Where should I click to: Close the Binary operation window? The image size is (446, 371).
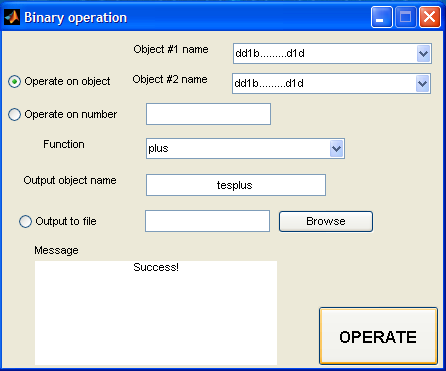click(430, 17)
